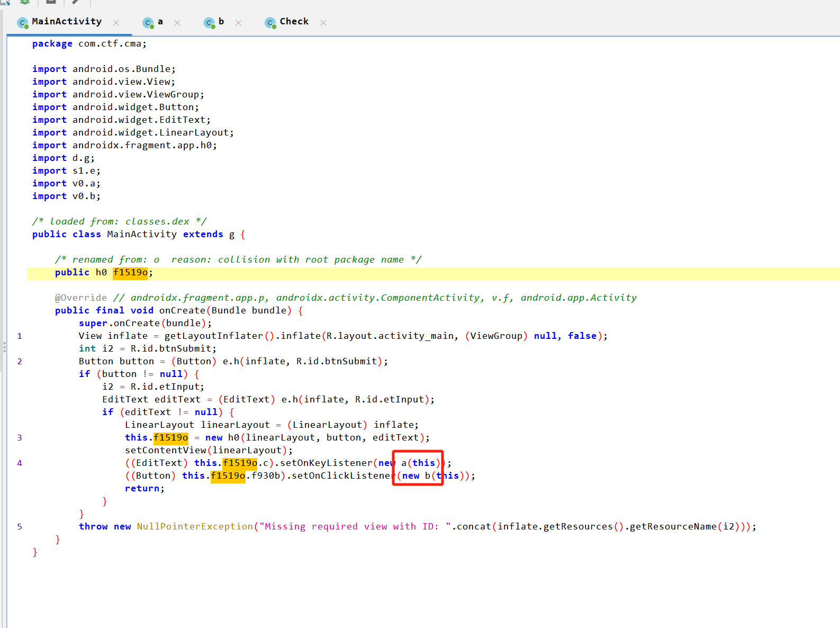
Task: Close the b tab
Action: click(239, 23)
